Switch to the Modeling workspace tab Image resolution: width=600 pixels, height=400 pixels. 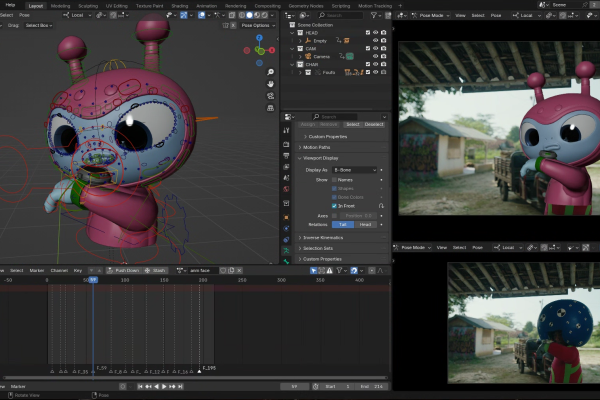60,6
